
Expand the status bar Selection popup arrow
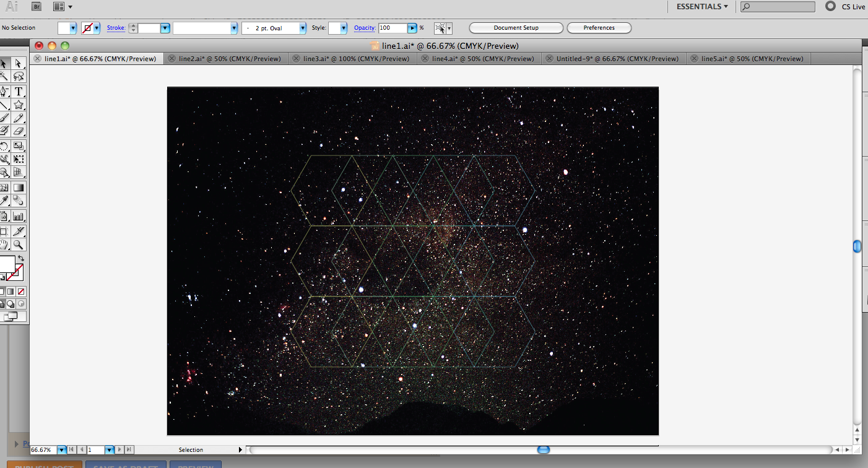(x=241, y=450)
